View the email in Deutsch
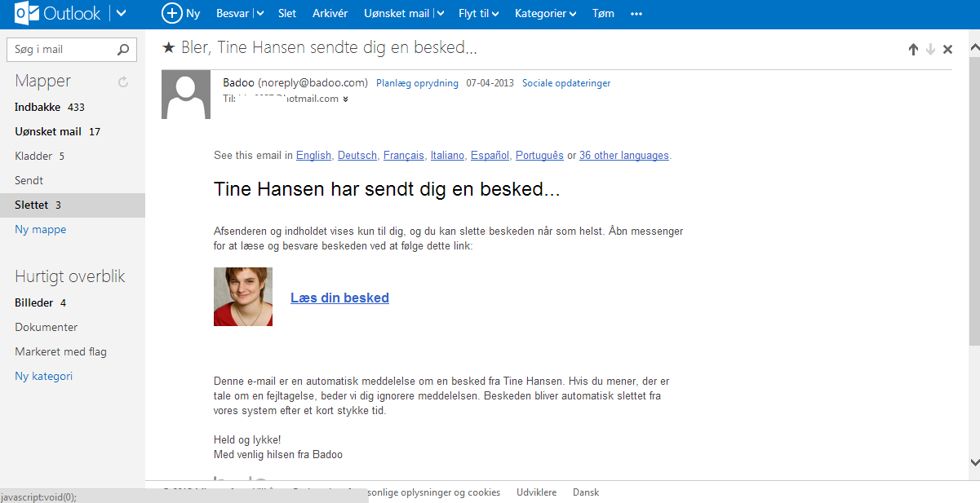This screenshot has height=503, width=980. 357,155
